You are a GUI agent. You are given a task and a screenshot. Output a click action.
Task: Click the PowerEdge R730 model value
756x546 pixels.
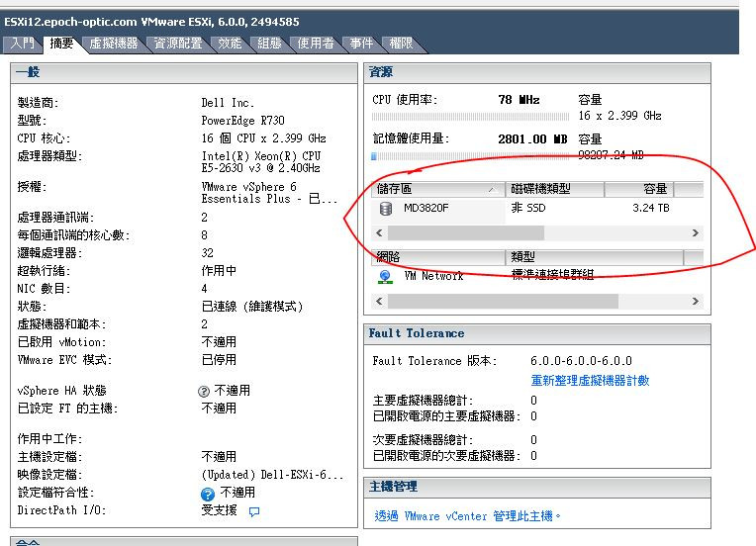coord(243,121)
